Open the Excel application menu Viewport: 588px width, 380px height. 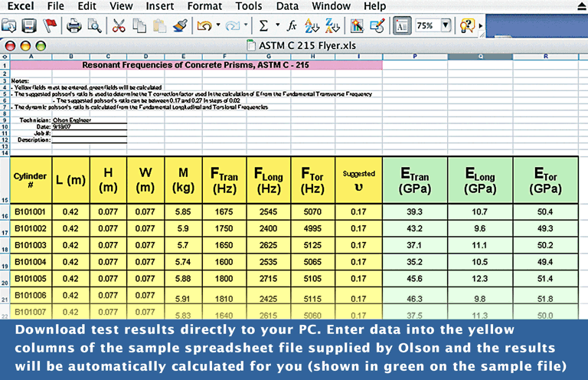(21, 6)
